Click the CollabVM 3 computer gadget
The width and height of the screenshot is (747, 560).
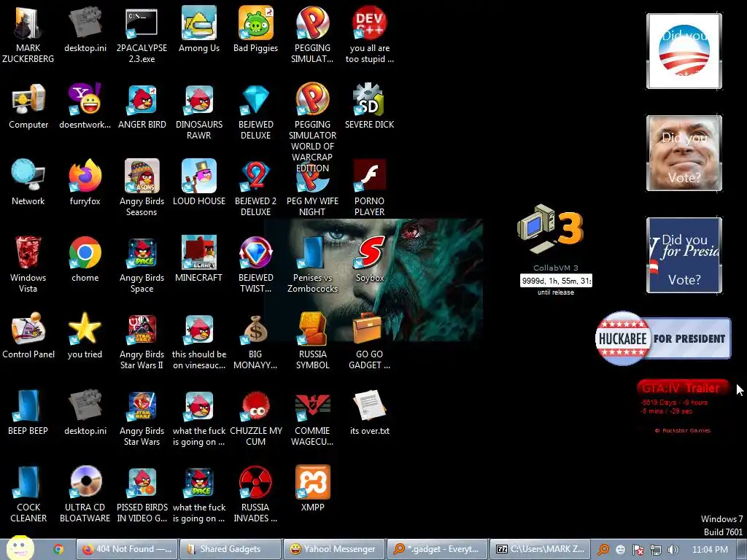coord(550,230)
